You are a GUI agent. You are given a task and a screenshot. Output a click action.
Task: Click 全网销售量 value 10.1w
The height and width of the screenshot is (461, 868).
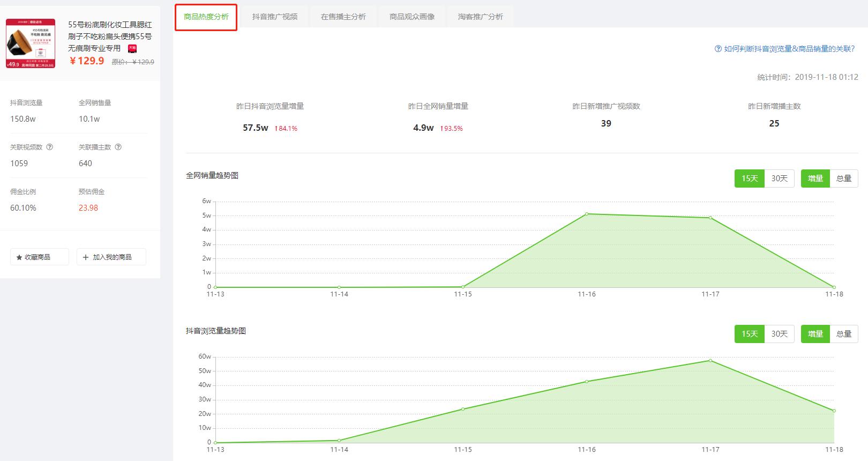[x=89, y=119]
